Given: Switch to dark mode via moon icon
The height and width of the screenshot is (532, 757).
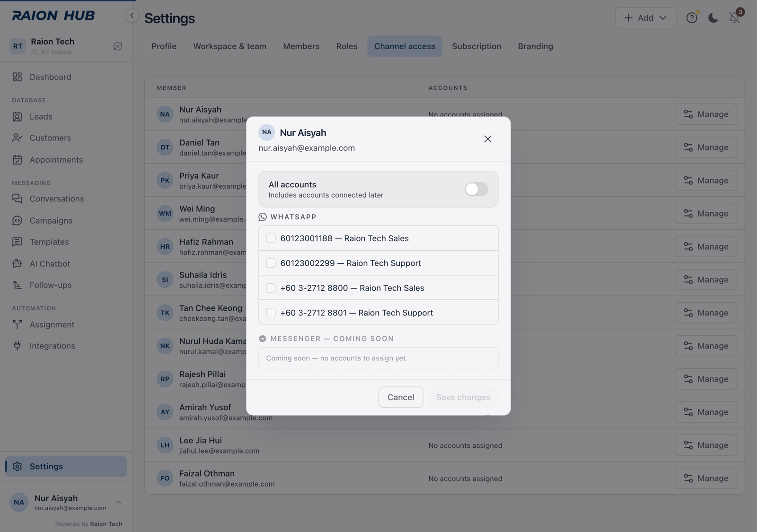Looking at the screenshot, I should tap(713, 18).
